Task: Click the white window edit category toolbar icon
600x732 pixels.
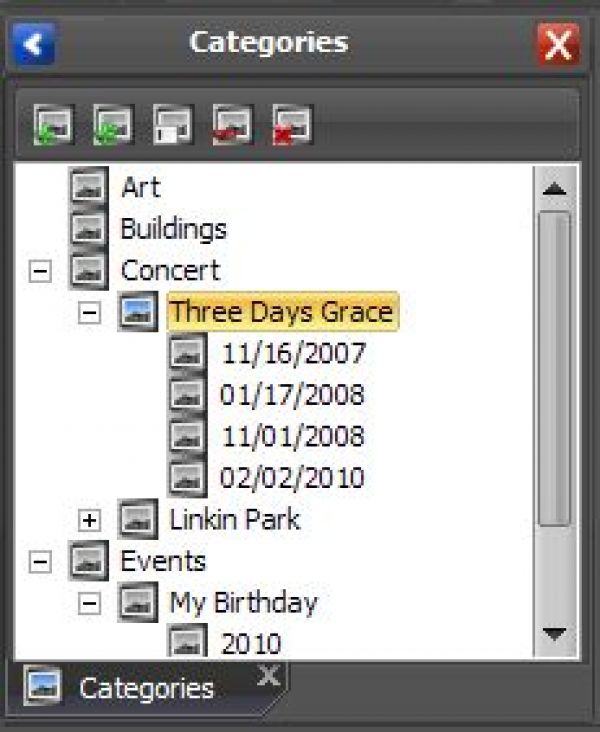Action: point(173,126)
